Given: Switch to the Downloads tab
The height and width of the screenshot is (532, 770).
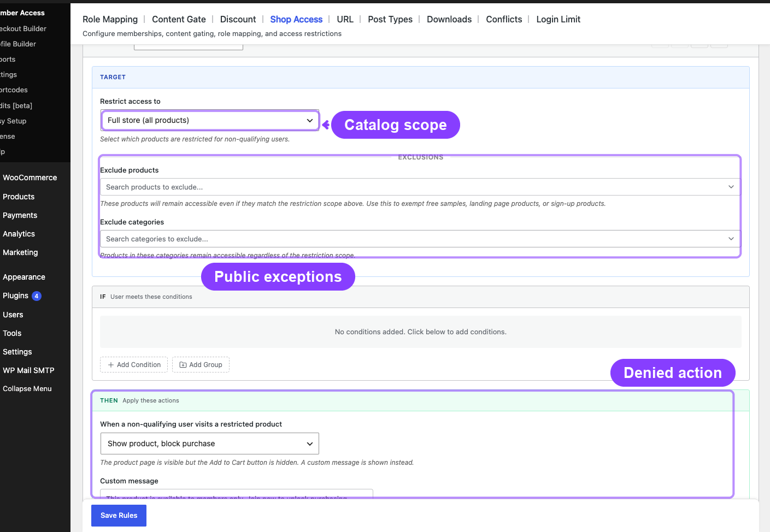Looking at the screenshot, I should pyautogui.click(x=449, y=19).
